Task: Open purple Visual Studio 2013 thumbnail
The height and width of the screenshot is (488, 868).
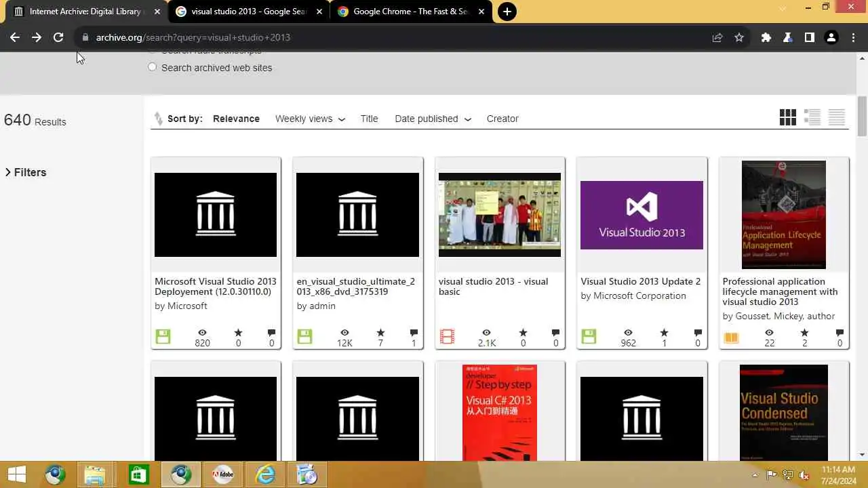Action: (642, 215)
